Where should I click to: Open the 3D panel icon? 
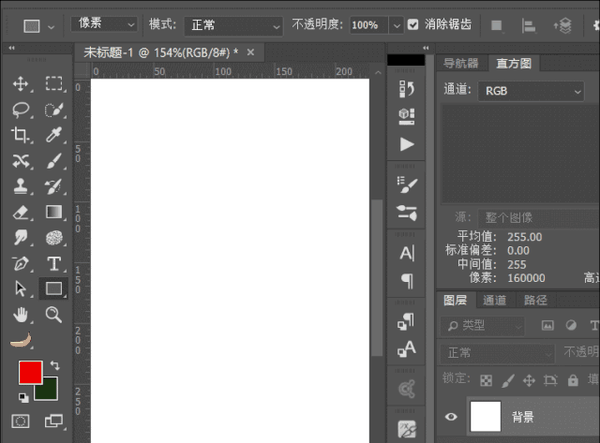tap(406, 116)
